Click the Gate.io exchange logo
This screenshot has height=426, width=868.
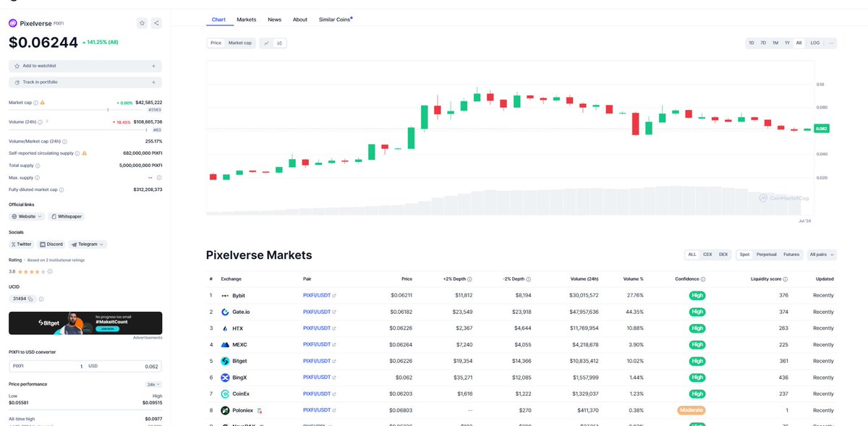click(225, 312)
